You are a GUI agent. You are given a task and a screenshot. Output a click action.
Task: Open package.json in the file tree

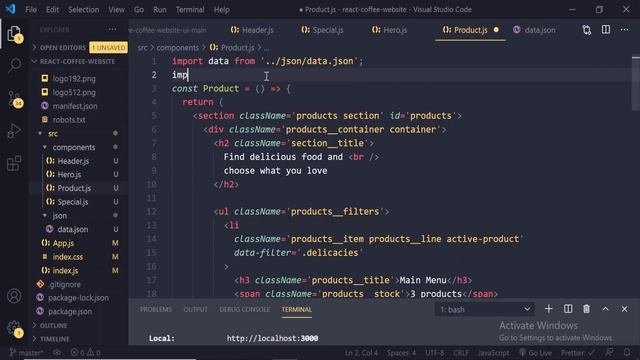pyautogui.click(x=69, y=311)
